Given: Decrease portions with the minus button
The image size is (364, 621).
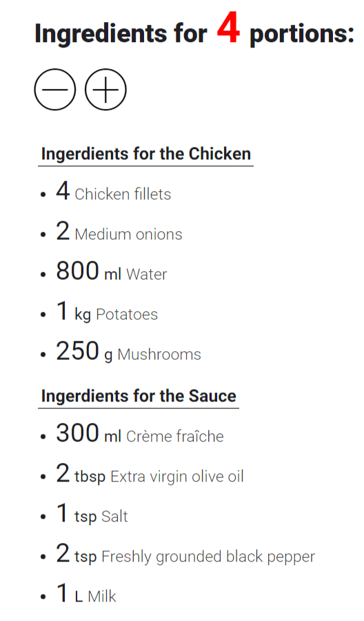Looking at the screenshot, I should (55, 90).
